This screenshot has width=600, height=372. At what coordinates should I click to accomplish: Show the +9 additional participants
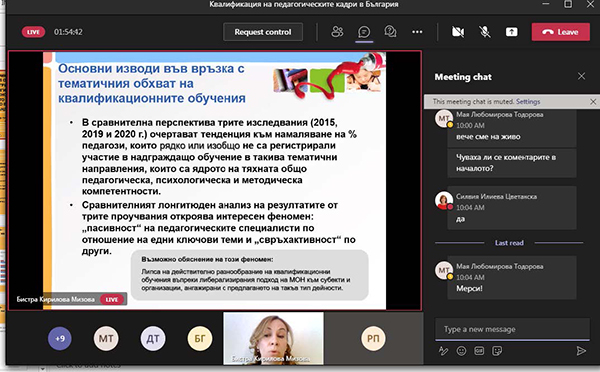pyautogui.click(x=60, y=338)
